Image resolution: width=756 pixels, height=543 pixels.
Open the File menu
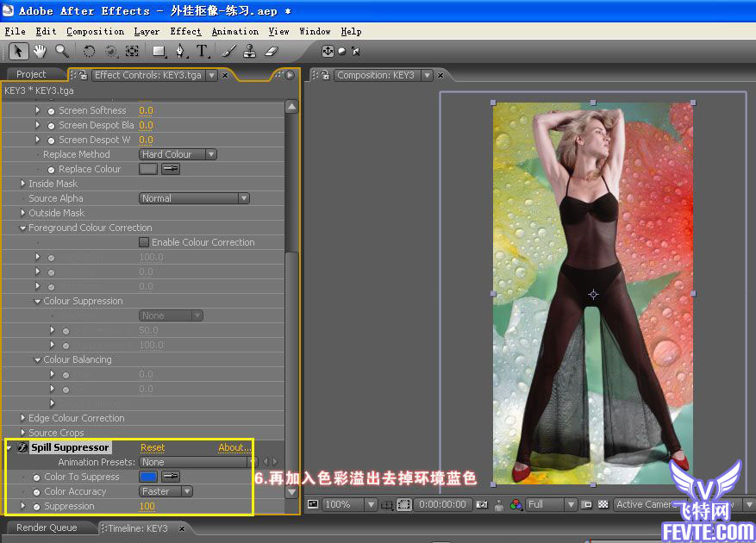click(15, 31)
